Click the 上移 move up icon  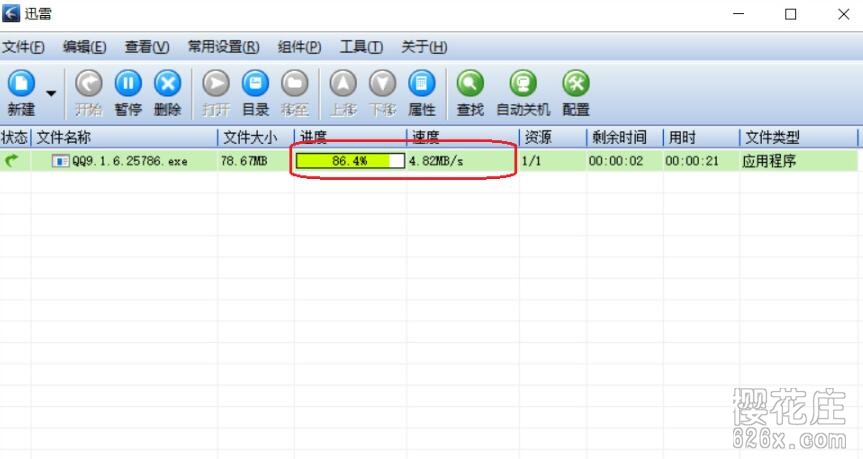[x=343, y=84]
